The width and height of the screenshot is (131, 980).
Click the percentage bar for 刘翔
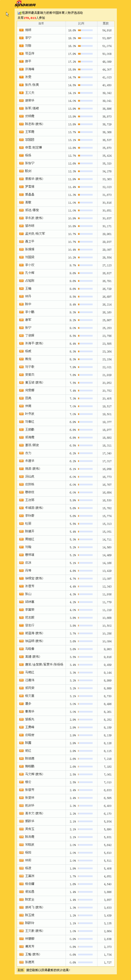click(x=85, y=46)
